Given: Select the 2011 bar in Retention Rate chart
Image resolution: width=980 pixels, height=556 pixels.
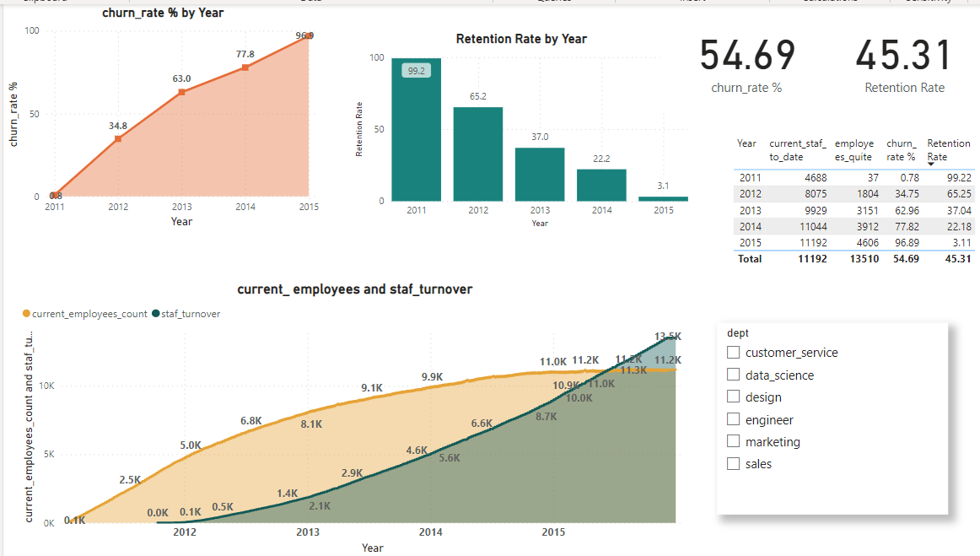Looking at the screenshot, I should click(x=414, y=127).
